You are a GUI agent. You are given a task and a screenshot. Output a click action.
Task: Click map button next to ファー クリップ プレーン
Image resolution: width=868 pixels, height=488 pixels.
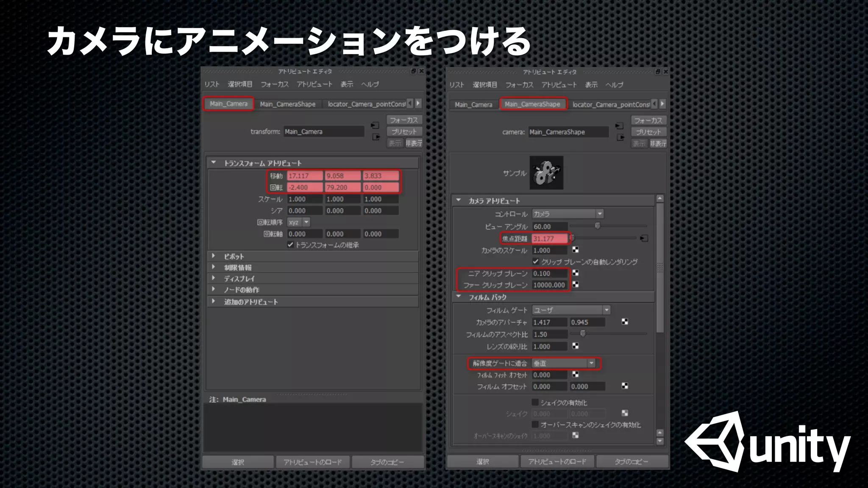pos(576,285)
